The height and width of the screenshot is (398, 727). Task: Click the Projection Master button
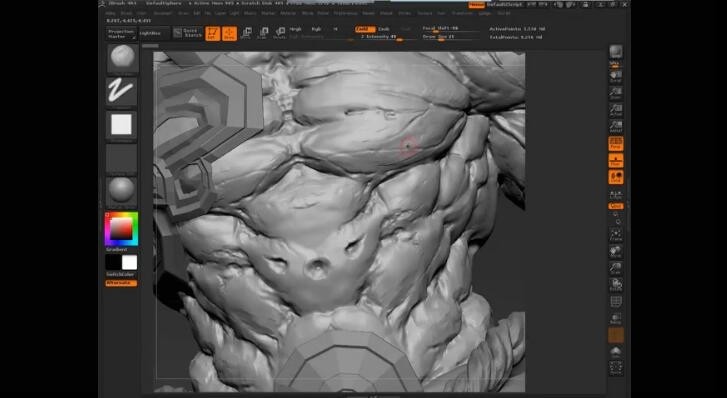tap(121, 33)
